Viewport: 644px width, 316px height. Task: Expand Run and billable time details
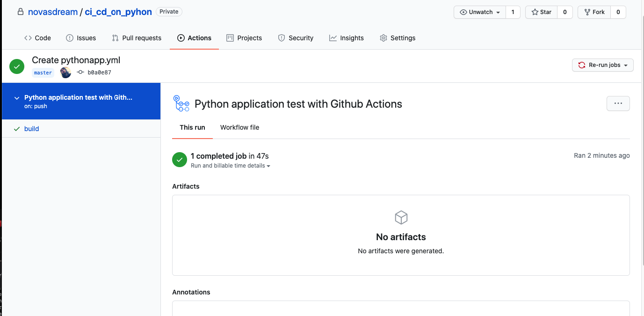point(230,166)
